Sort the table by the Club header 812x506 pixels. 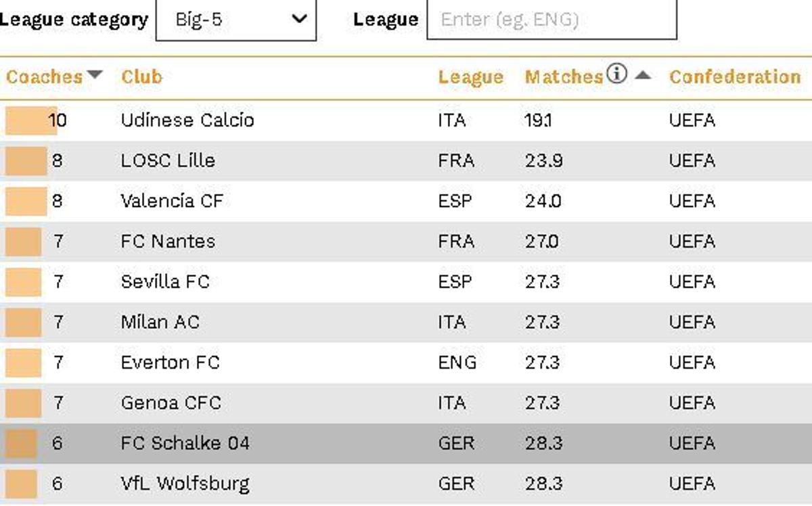pos(140,76)
